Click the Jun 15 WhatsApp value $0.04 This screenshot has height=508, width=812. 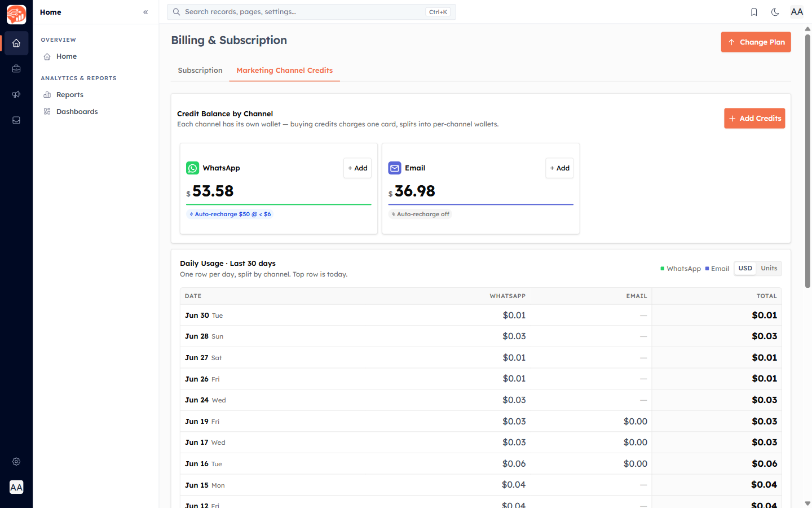[514, 485]
